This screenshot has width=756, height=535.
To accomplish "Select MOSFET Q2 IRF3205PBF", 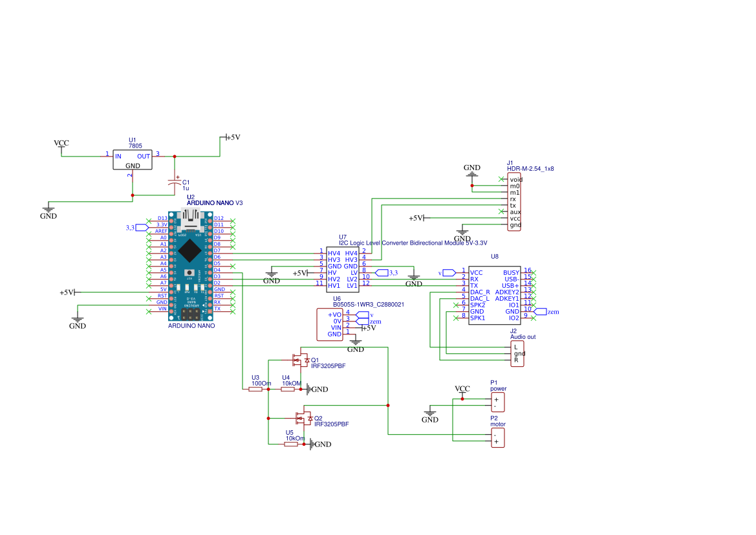I will tap(304, 418).
